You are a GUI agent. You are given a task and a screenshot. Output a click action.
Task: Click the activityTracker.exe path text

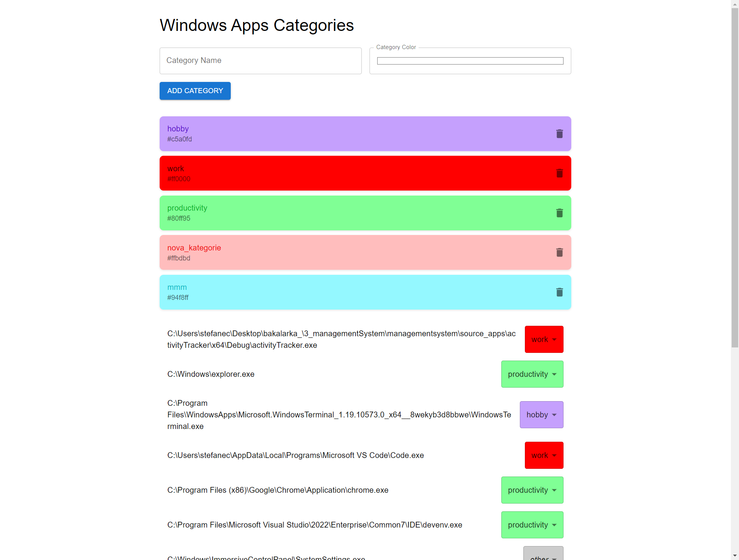[341, 339]
